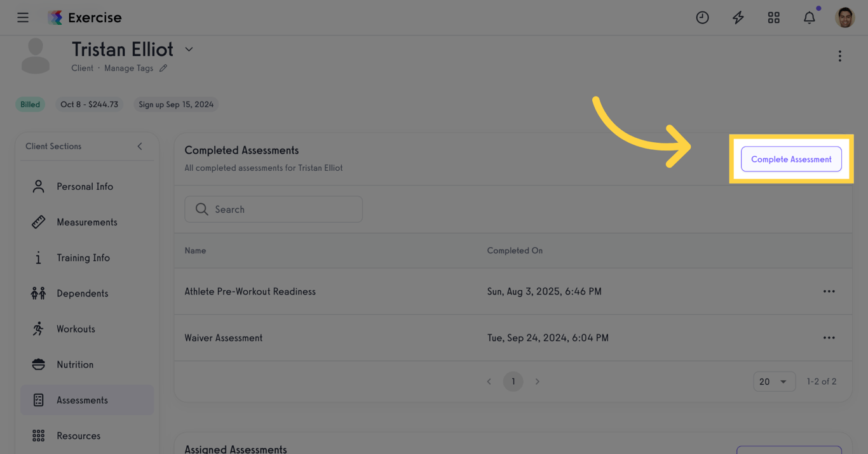Expand the Tristan Elliot client dropdown
868x454 pixels.
(189, 50)
